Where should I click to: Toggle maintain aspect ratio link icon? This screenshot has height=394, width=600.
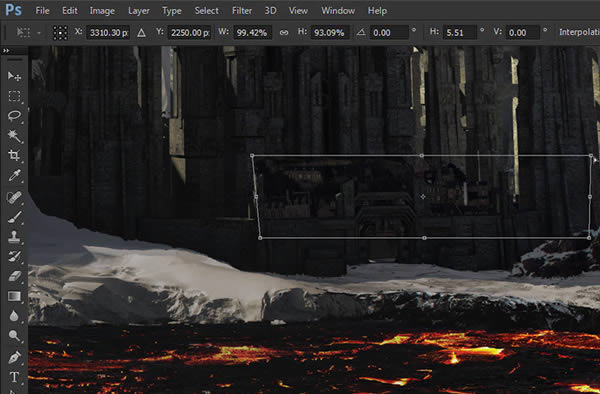coord(284,33)
